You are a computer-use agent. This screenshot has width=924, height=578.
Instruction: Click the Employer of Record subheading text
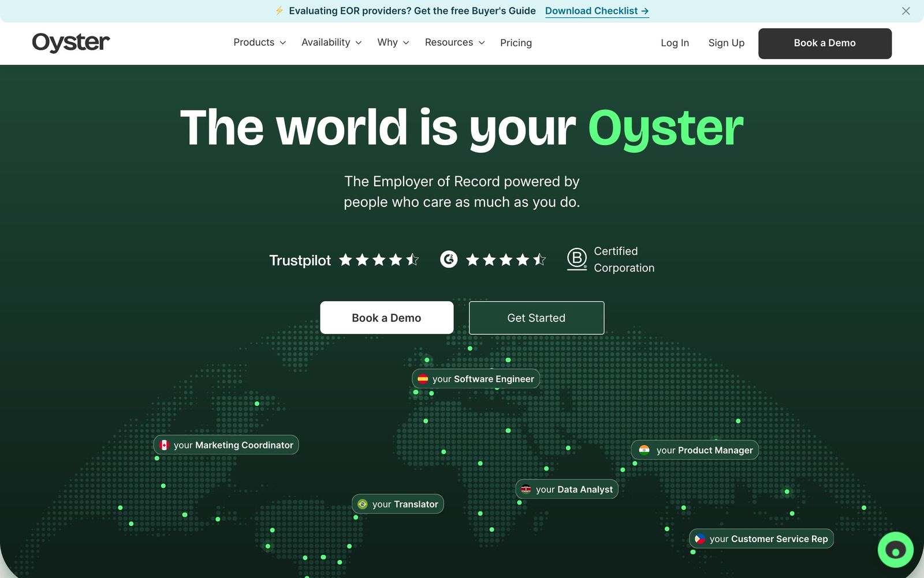462,191
